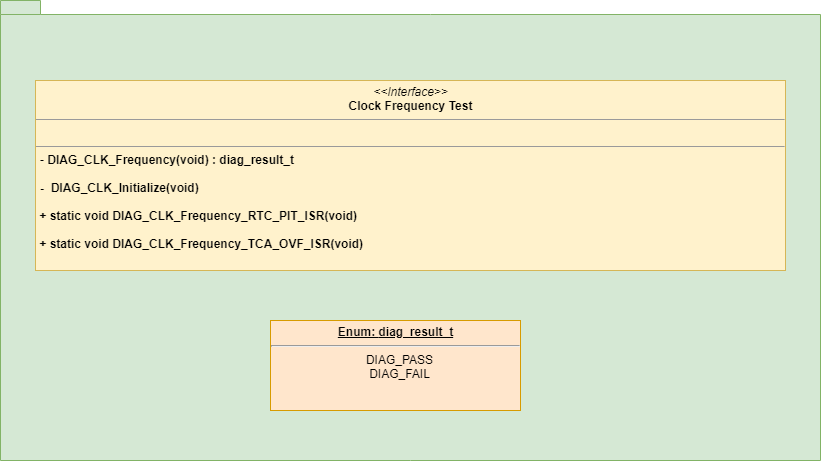The width and height of the screenshot is (821, 461).
Task: Click the white canvas right of the package tab
Action: [x=400, y=6]
